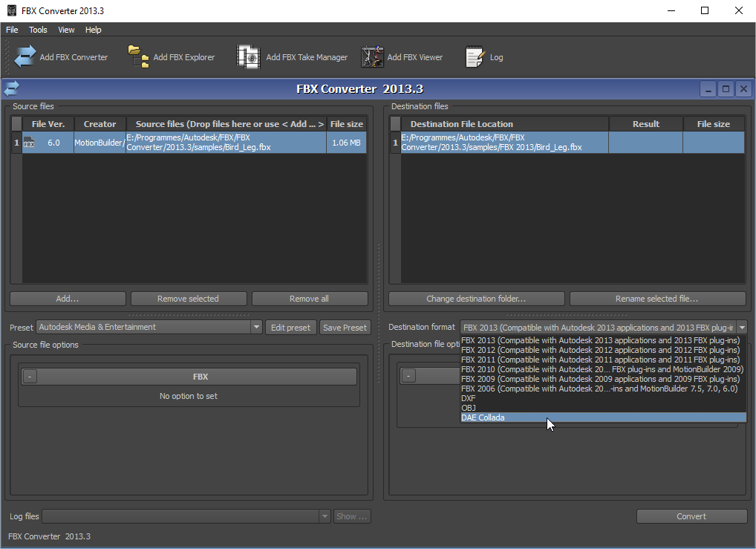Click the Destination format dropdown arrow

(x=742, y=328)
